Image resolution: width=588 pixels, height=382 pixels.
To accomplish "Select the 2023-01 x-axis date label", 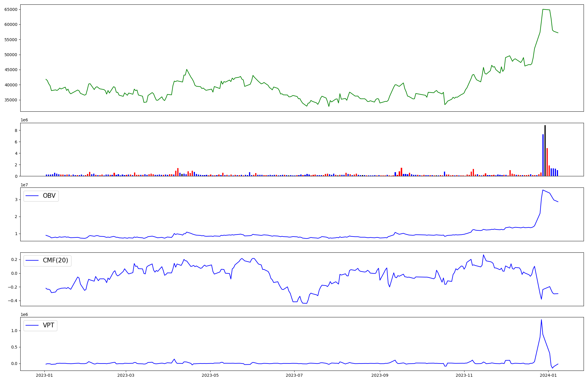I will click(x=44, y=375).
